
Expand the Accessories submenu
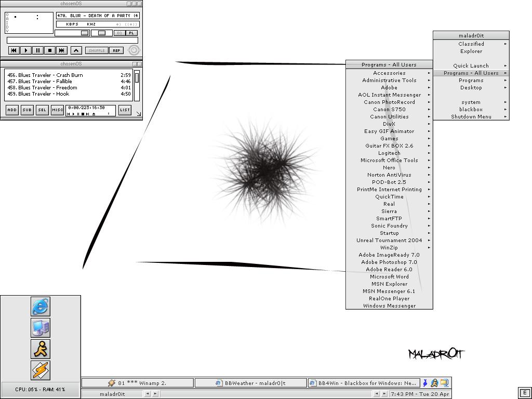(389, 73)
